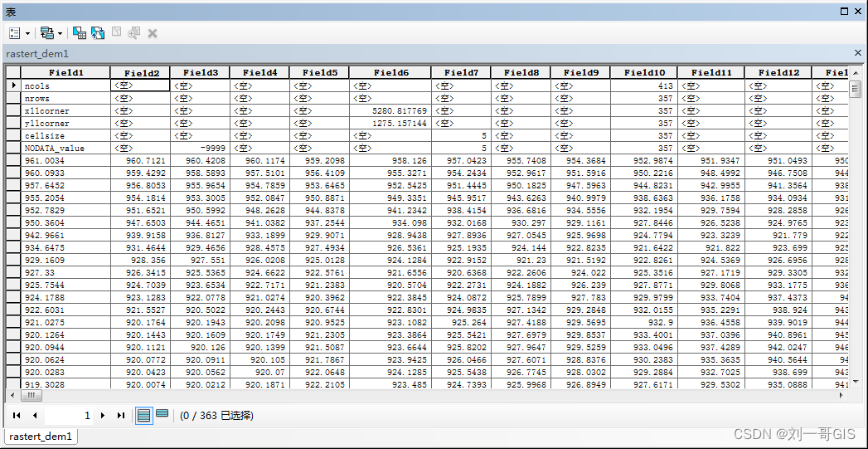The image size is (868, 449).
Task: Toggle Show selected records view
Action: click(x=162, y=413)
